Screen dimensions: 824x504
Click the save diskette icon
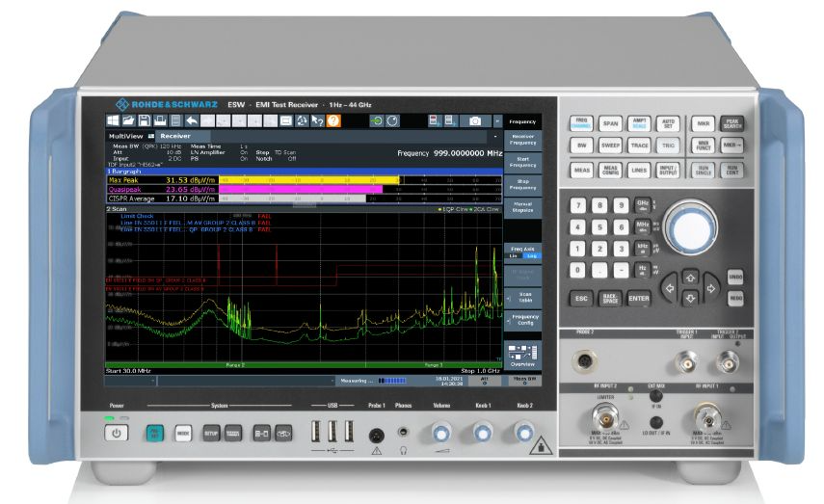tap(145, 120)
